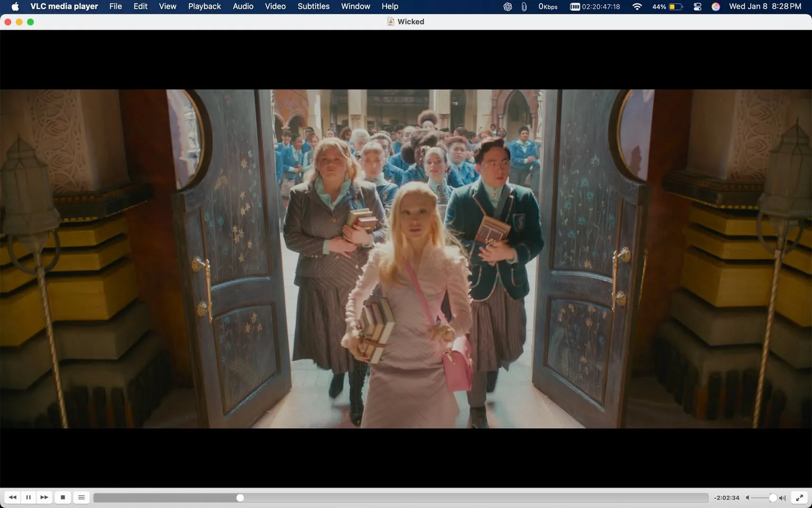Stop playback with the stop icon
This screenshot has height=508, width=812.
[x=63, y=497]
